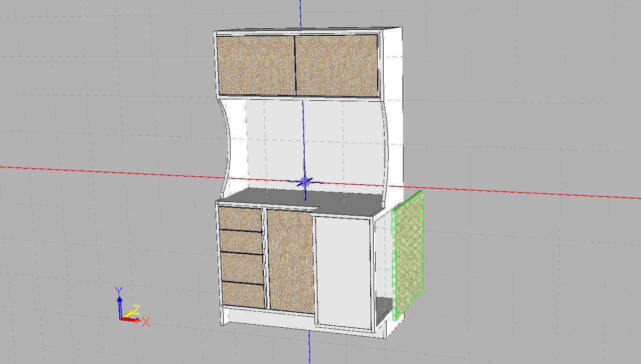This screenshot has width=641, height=364.
Task: Click the red X axis arrow gizmo
Action: coord(132,320)
